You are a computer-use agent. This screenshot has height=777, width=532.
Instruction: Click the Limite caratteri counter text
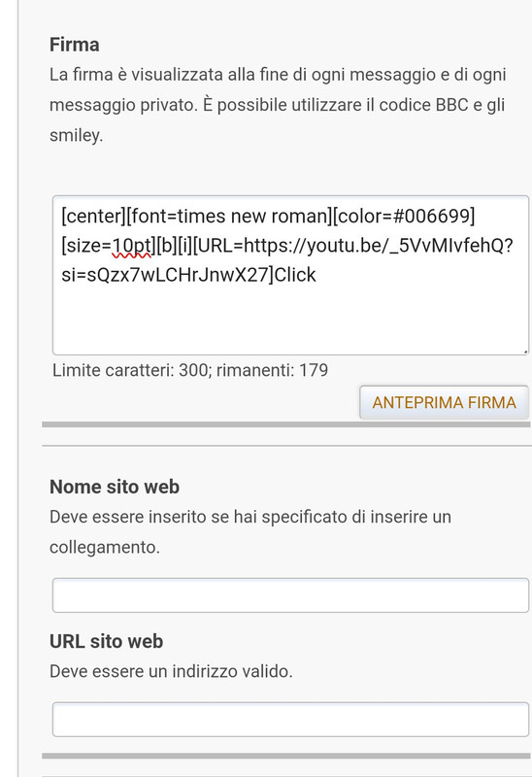tap(190, 370)
